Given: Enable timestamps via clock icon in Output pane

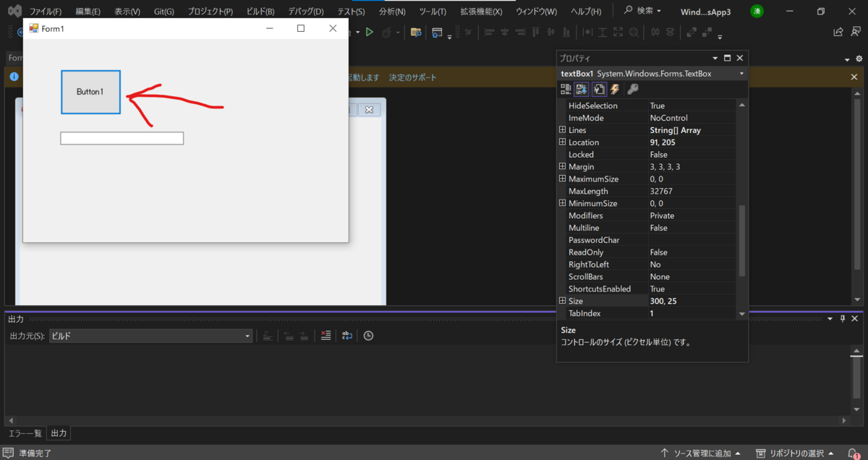Looking at the screenshot, I should click(367, 335).
